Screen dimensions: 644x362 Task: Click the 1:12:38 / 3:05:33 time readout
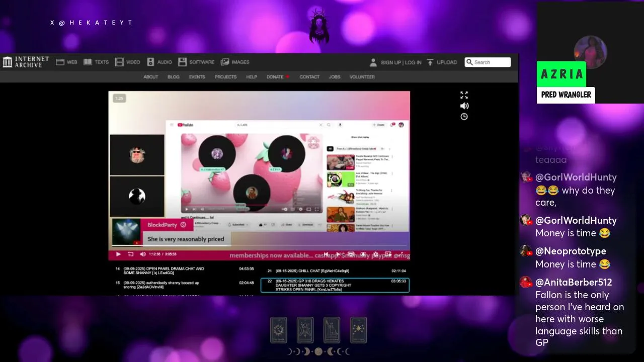coord(163,254)
